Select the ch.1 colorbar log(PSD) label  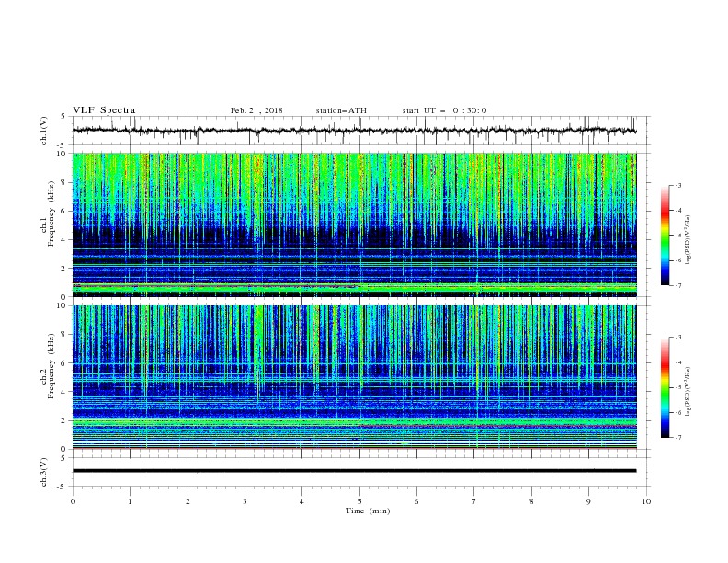[x=688, y=240]
